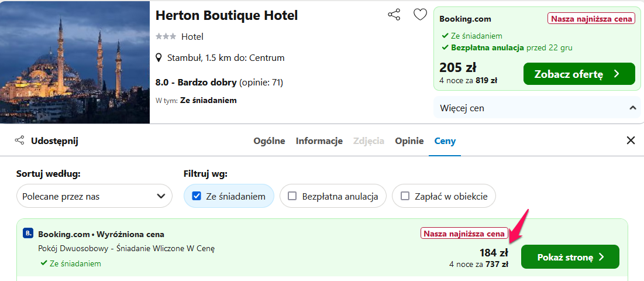Viewport: 644px width, 281px height.
Task: Open the Informacje tab
Action: pyautogui.click(x=319, y=141)
